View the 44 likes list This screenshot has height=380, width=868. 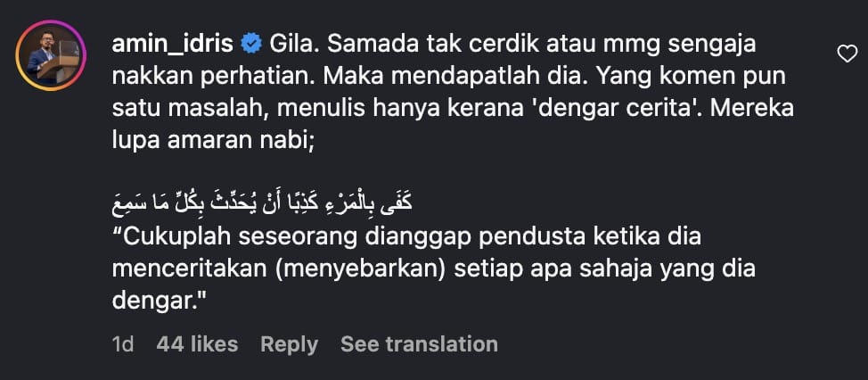click(197, 344)
